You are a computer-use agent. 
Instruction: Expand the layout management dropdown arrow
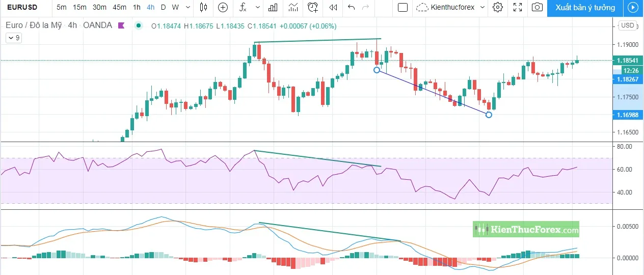click(x=482, y=7)
